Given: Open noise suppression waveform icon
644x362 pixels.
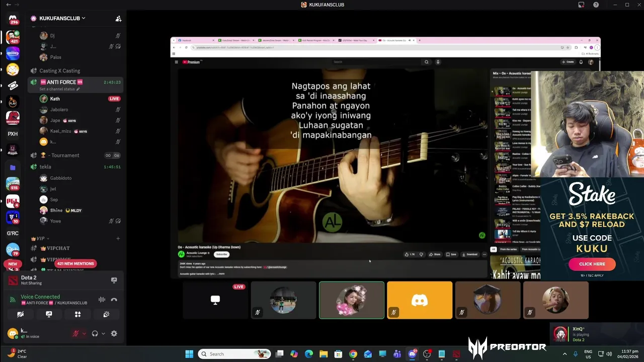Looking at the screenshot, I should pyautogui.click(x=102, y=300).
